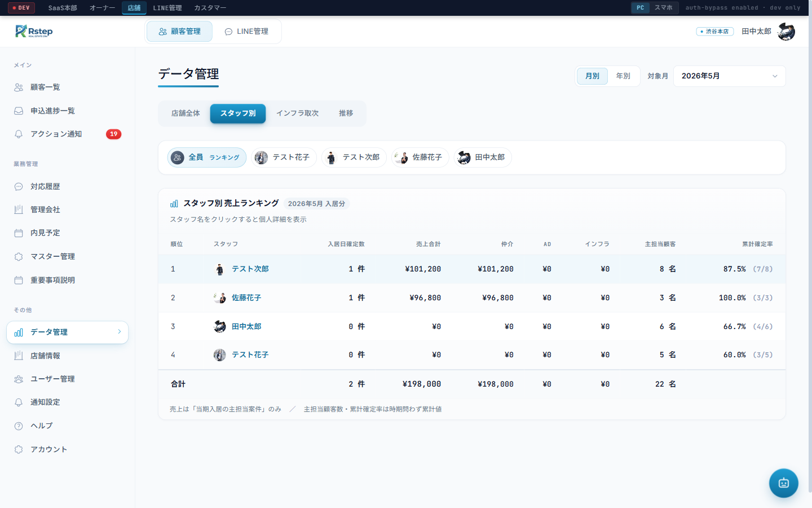Viewport: 812px width, 508px height.
Task: Select the 佐藤花子 staff filter chip
Action: click(420, 157)
